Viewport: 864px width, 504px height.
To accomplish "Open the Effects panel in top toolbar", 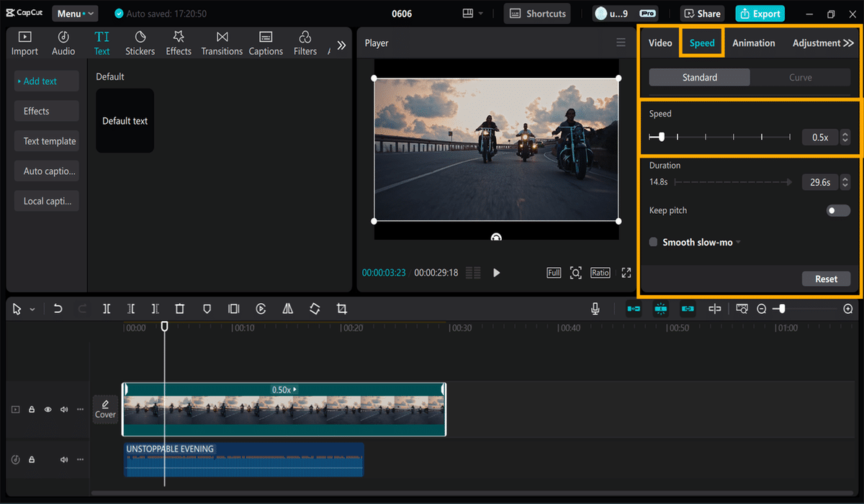I will pos(179,43).
